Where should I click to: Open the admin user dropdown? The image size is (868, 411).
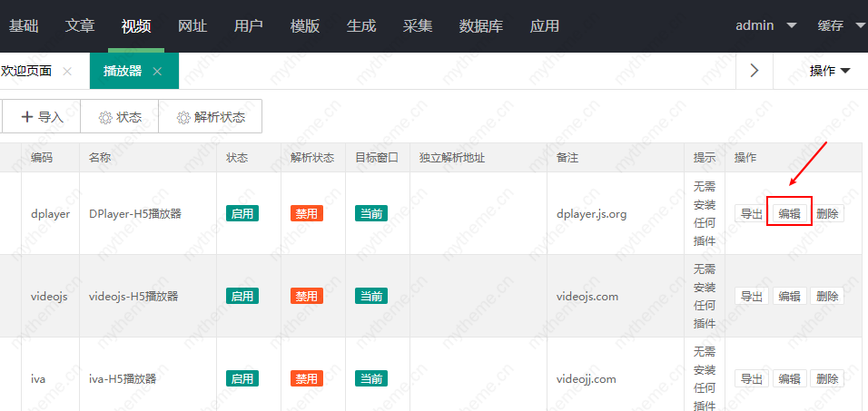[x=765, y=25]
